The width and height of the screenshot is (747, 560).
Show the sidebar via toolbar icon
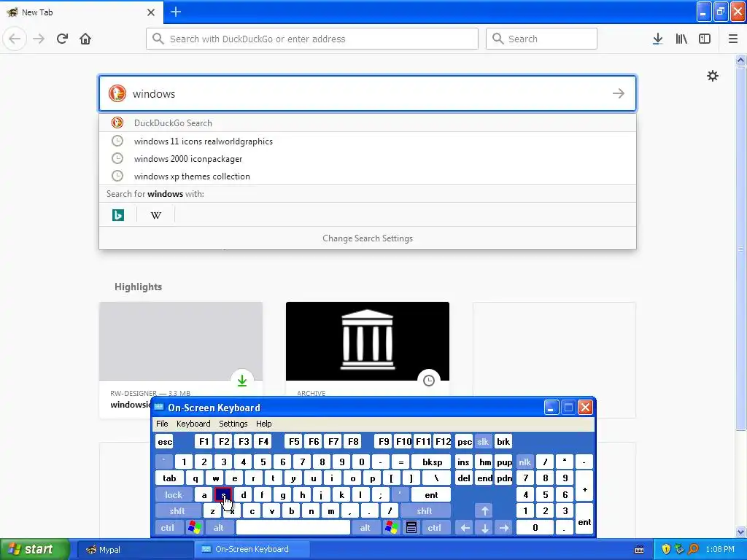click(705, 39)
